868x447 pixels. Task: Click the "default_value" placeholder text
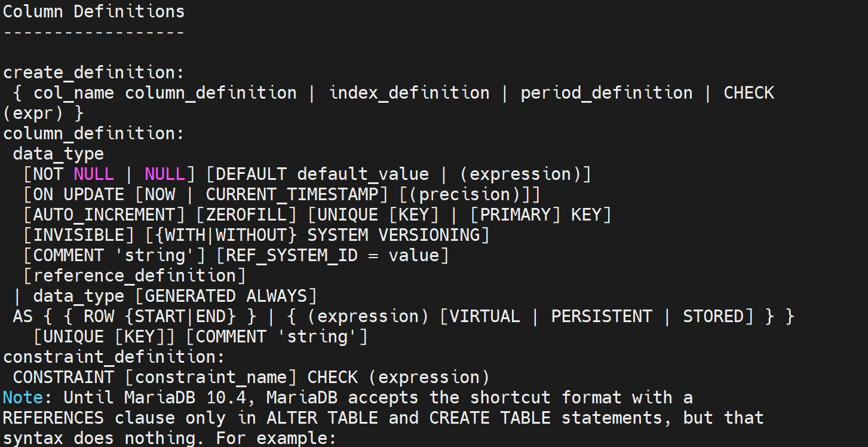(x=363, y=174)
